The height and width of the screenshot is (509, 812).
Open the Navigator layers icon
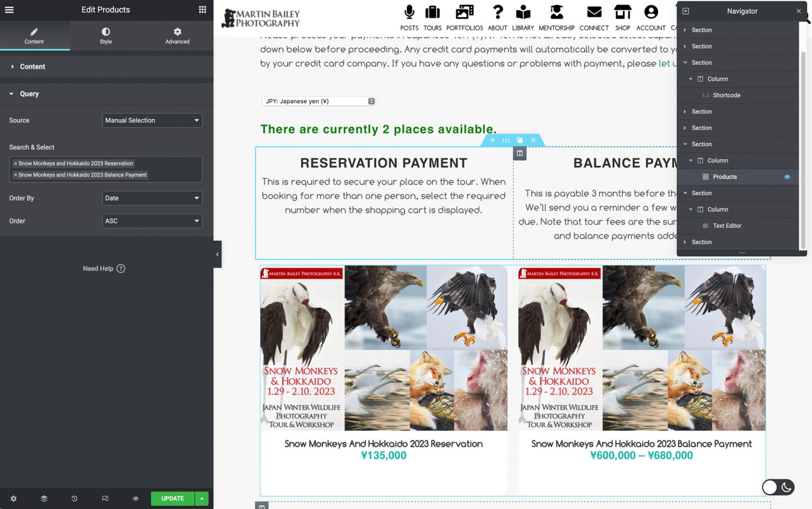pos(44,499)
